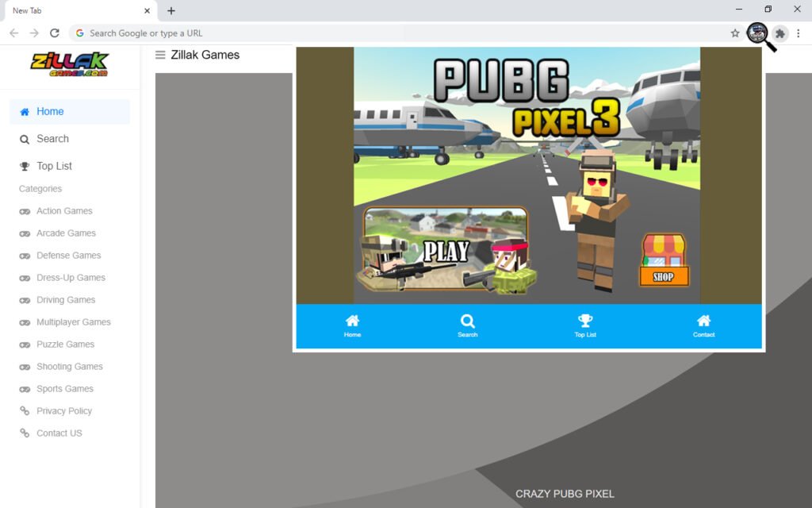Select the New Tab browser tab

pyautogui.click(x=80, y=11)
